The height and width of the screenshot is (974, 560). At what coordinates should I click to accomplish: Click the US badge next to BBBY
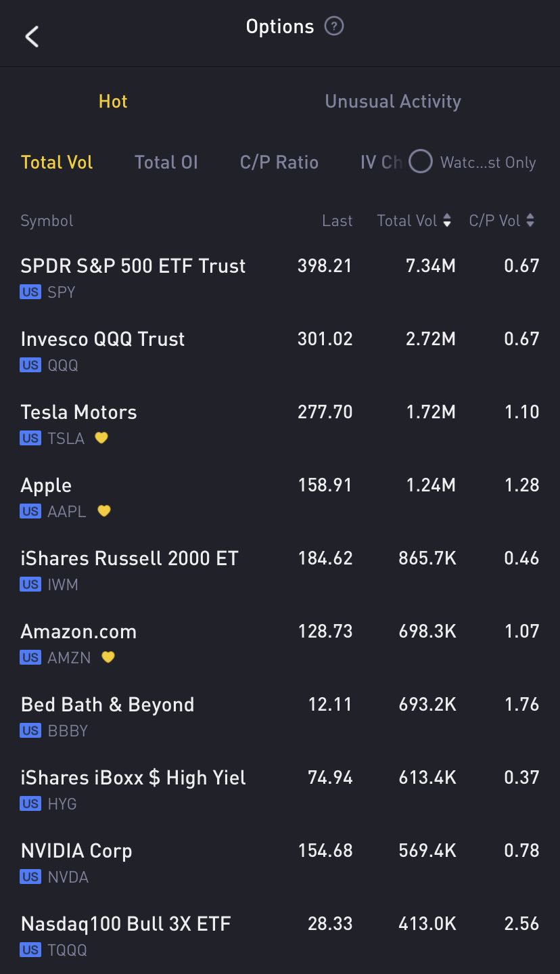click(x=30, y=731)
